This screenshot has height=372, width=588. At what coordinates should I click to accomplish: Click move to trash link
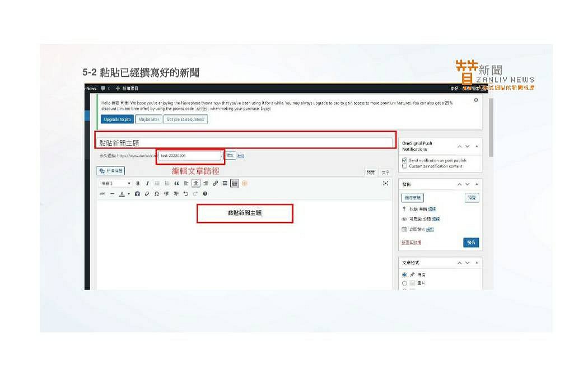coord(412,242)
